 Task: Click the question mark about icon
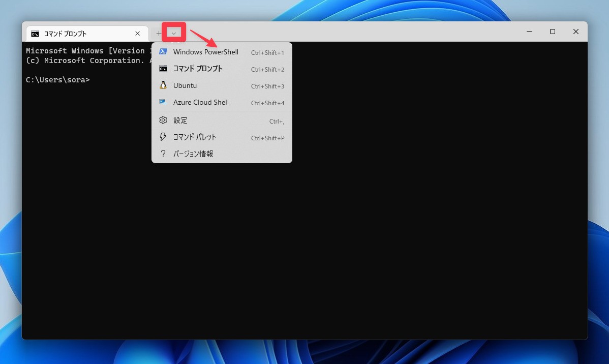click(163, 154)
